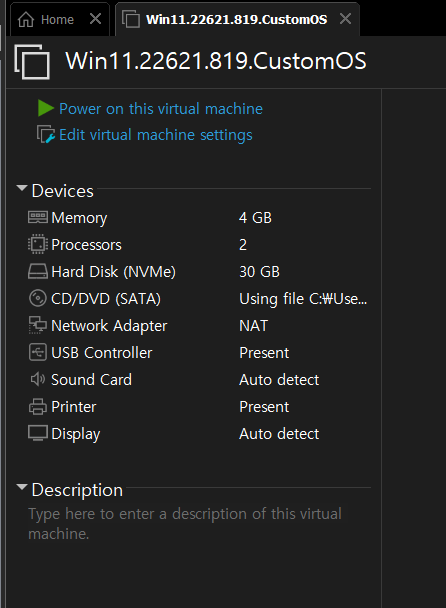Click the Display Auto detect value
This screenshot has width=446, height=608.
point(279,434)
